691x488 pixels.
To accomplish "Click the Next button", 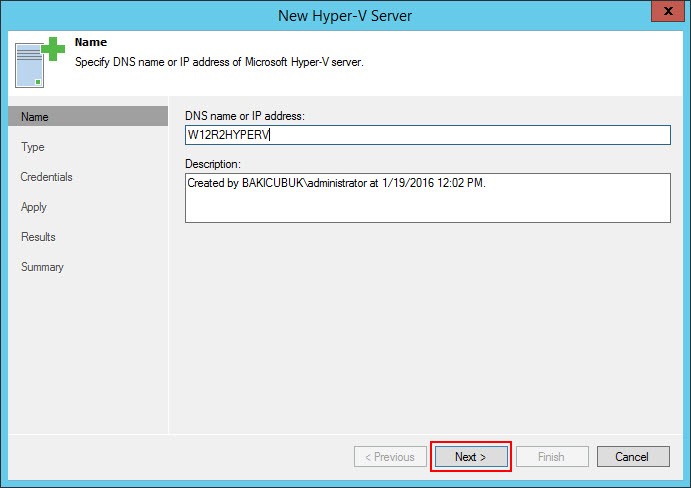I will [x=471, y=457].
